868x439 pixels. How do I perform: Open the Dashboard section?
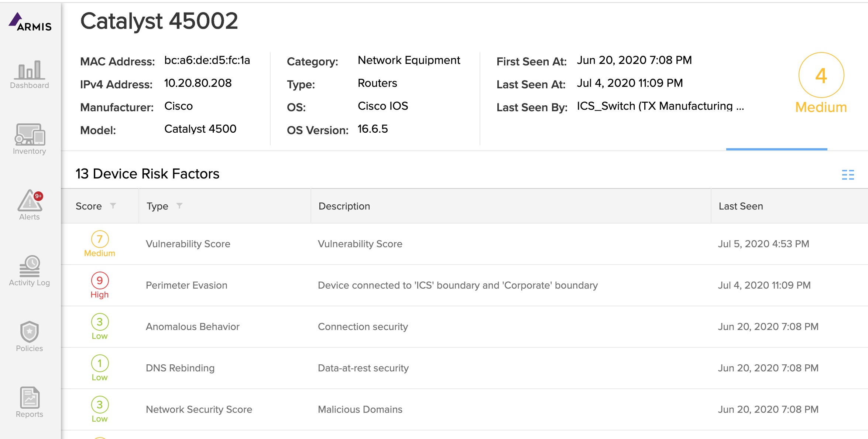(30, 75)
